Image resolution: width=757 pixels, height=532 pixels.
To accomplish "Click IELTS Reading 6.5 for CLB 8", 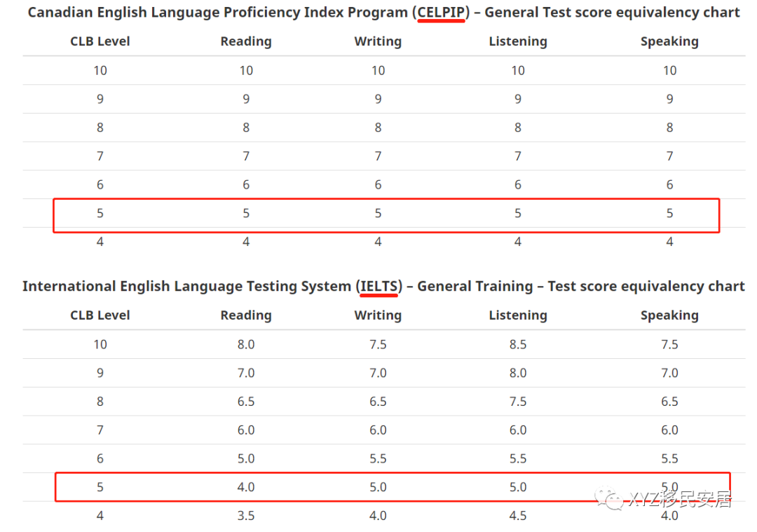I will (x=246, y=401).
